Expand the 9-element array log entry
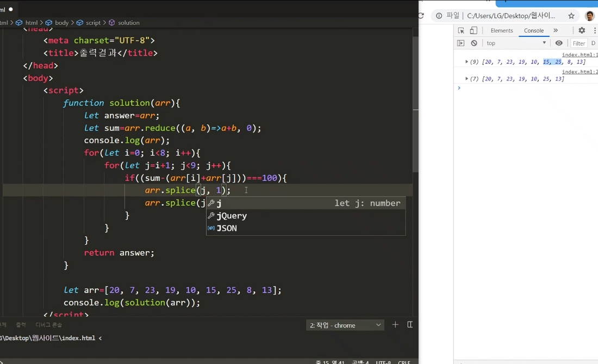This screenshot has height=364, width=598. pos(466,62)
